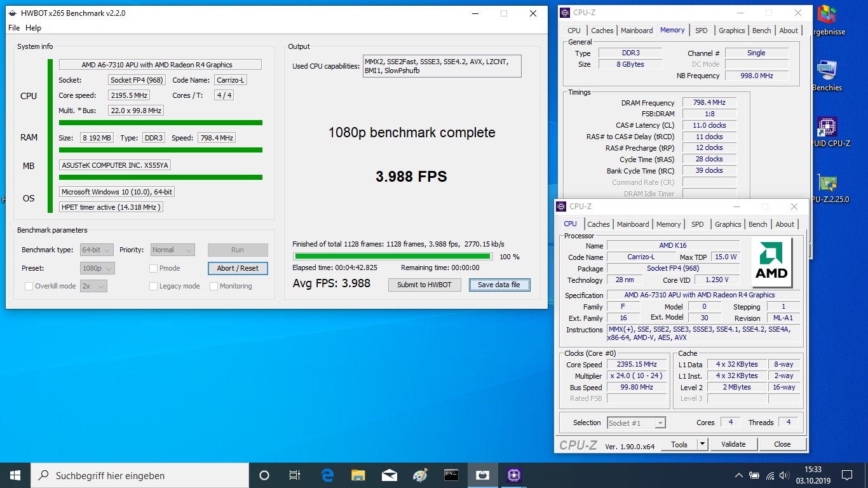Click the battery status tray icon
This screenshot has width=868, height=488.
coord(754,475)
